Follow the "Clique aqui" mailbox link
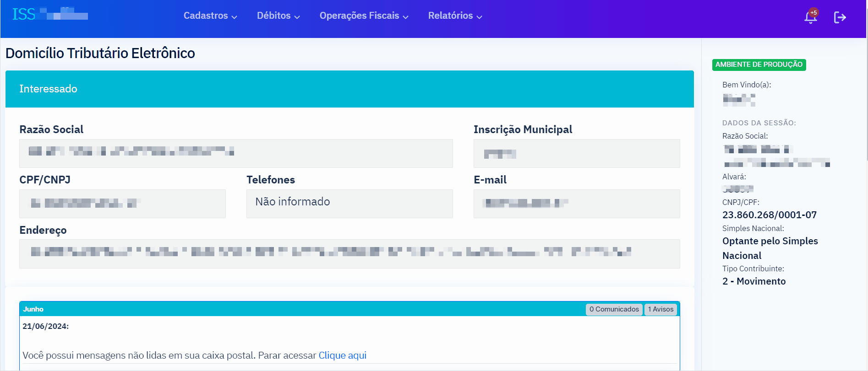868x371 pixels. [342, 355]
